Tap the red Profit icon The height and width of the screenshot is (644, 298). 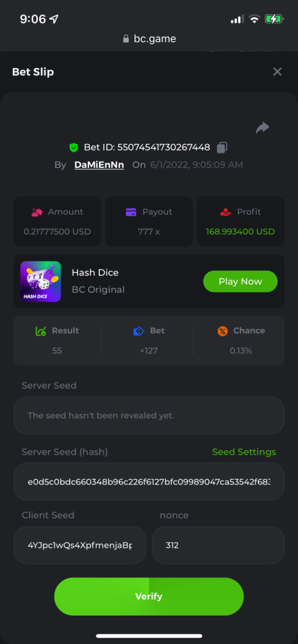click(x=226, y=212)
